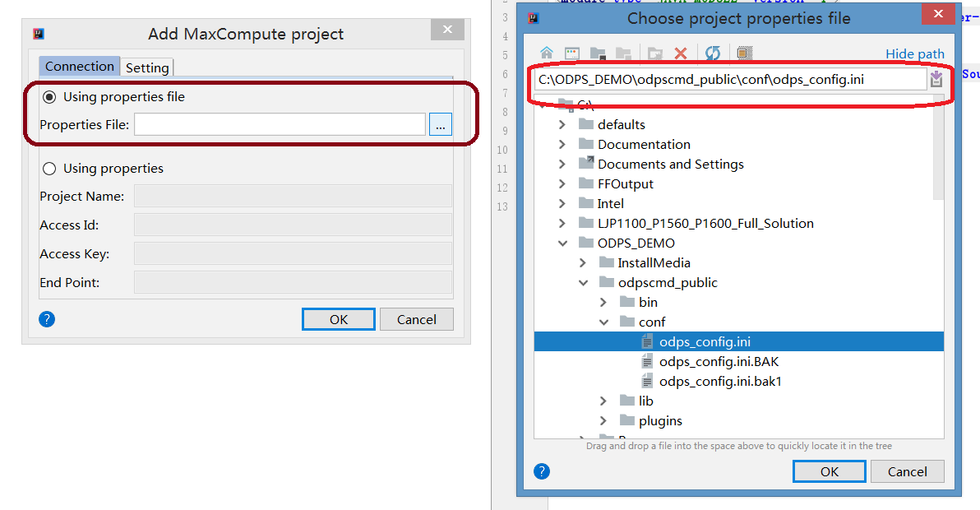Expand LJP1100_P1560_P1600_Full_Solution folder
This screenshot has width=980, height=510.
click(562, 223)
